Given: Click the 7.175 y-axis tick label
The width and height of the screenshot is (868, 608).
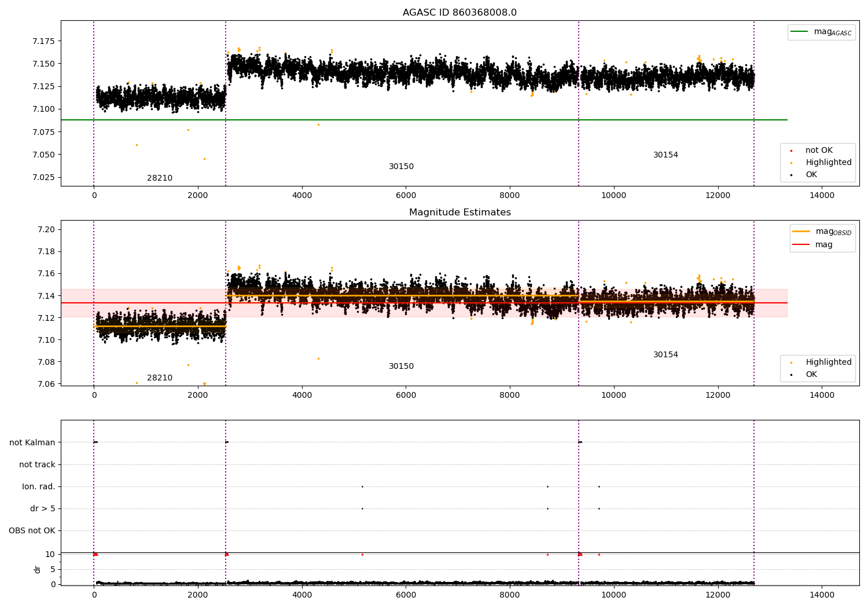Looking at the screenshot, I should (x=43, y=42).
